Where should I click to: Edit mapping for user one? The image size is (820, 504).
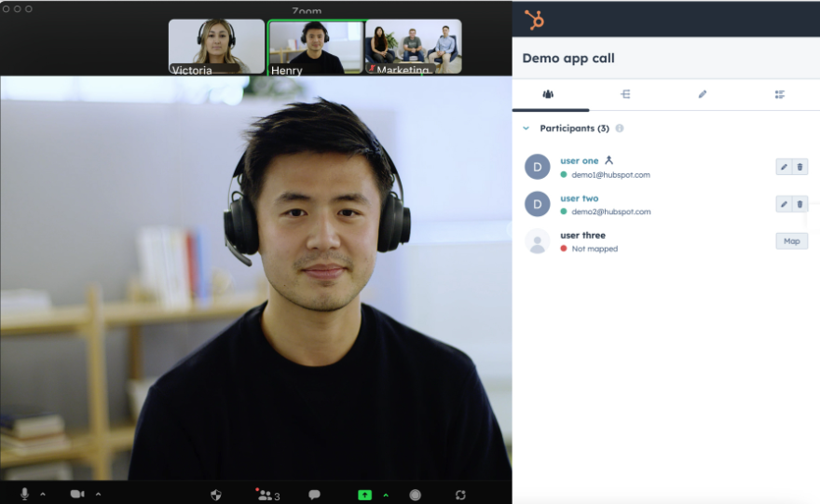coord(784,167)
